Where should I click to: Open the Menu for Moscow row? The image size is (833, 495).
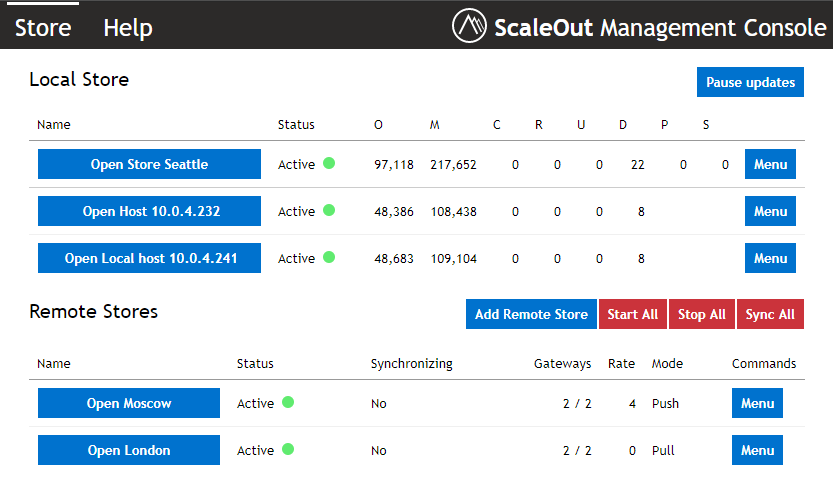tap(757, 403)
